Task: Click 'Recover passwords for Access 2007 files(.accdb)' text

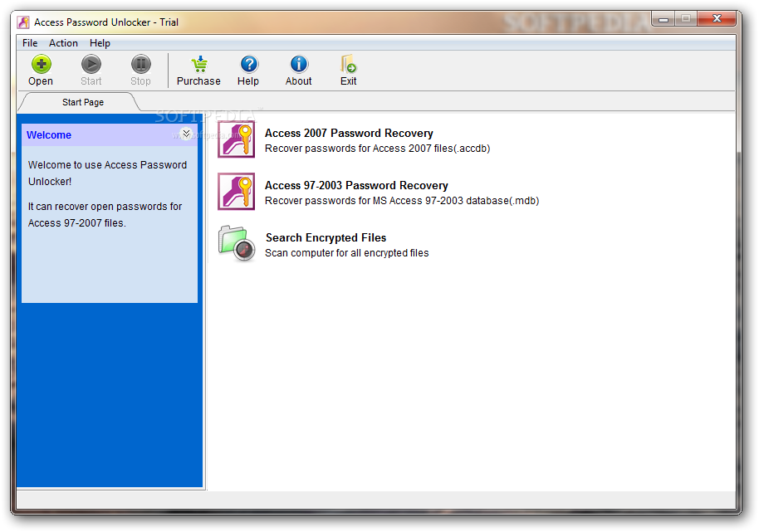Action: tap(378, 149)
